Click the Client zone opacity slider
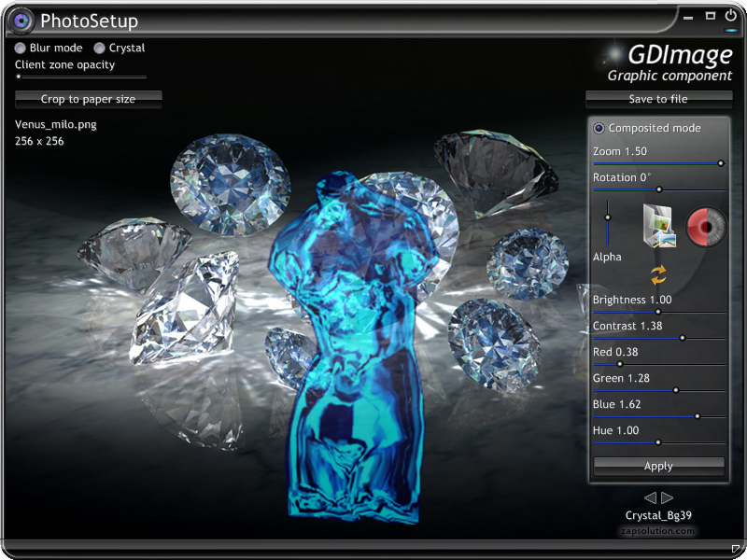Image resolution: width=747 pixels, height=560 pixels. click(x=80, y=77)
